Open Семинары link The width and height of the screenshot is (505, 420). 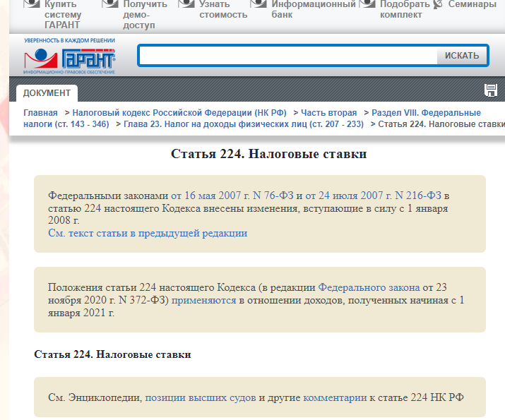[472, 4]
